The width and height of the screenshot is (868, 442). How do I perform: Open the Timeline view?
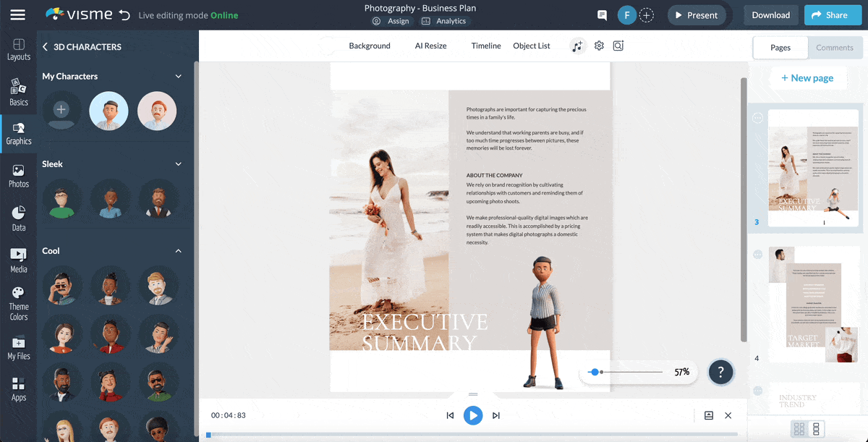(x=485, y=46)
